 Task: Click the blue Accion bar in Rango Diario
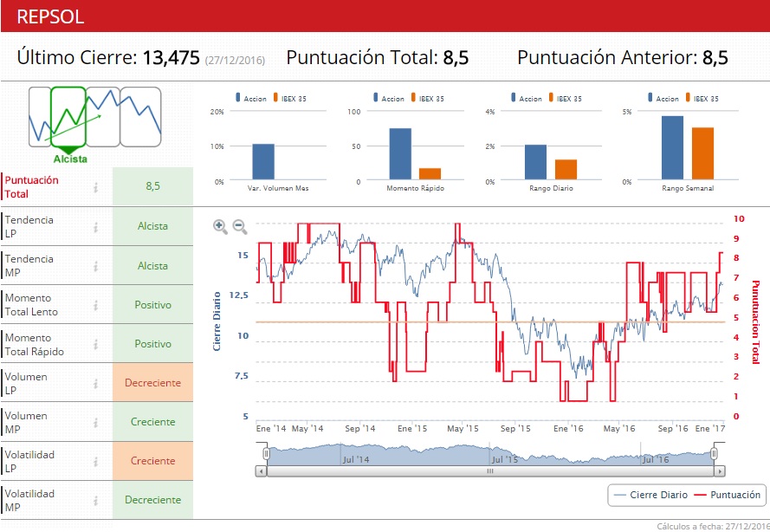(536, 162)
